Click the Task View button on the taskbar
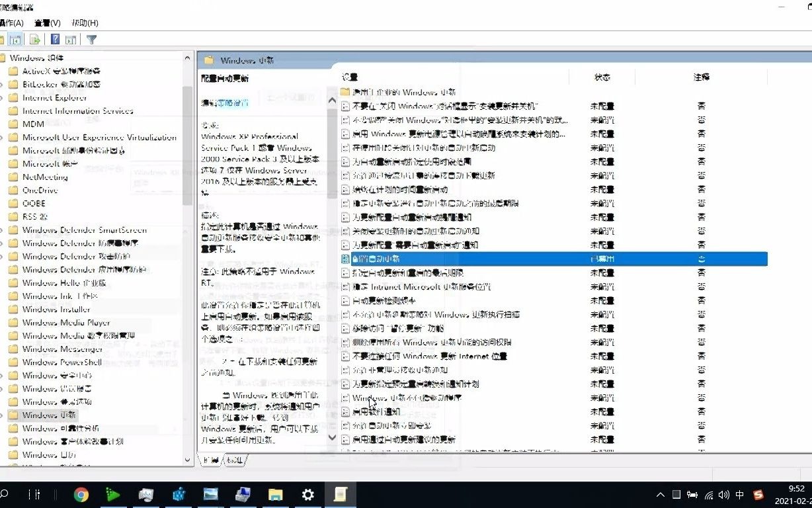This screenshot has height=508, width=812. pos(36,494)
